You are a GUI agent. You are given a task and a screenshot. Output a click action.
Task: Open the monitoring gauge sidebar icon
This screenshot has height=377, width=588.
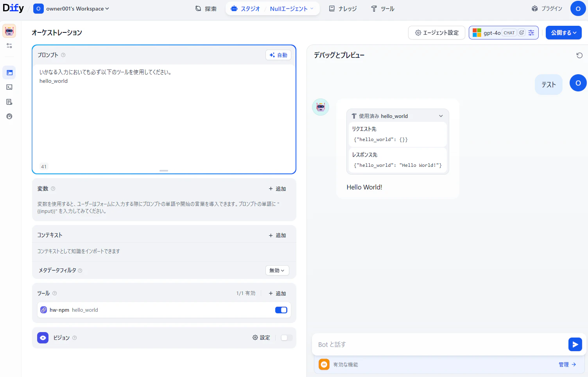(9, 116)
